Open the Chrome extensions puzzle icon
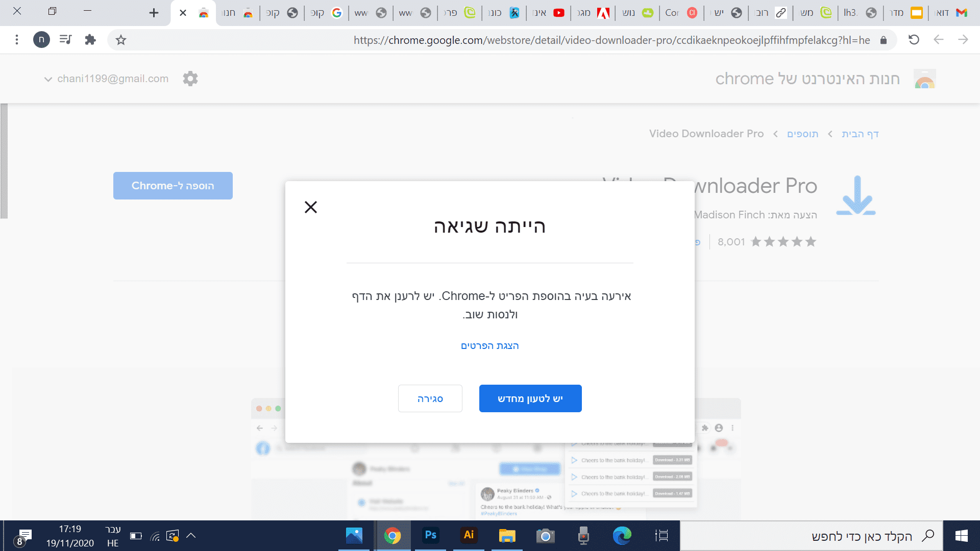980x551 pixels. [90, 40]
